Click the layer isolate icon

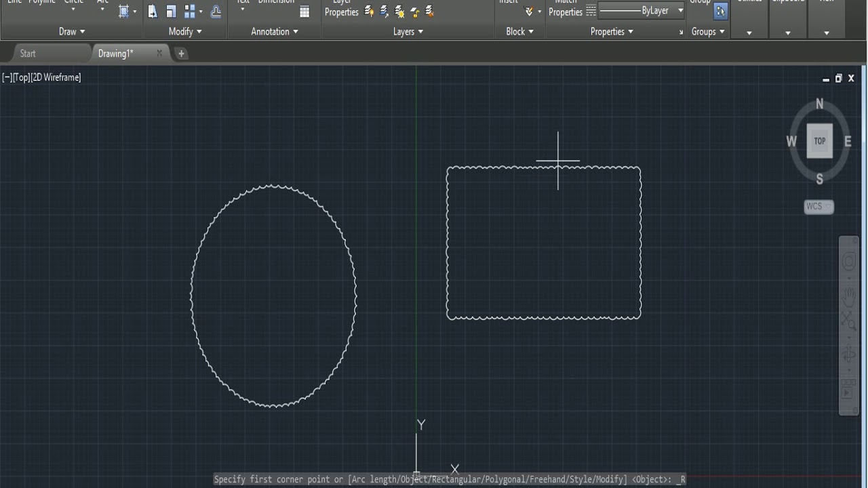[x=384, y=11]
